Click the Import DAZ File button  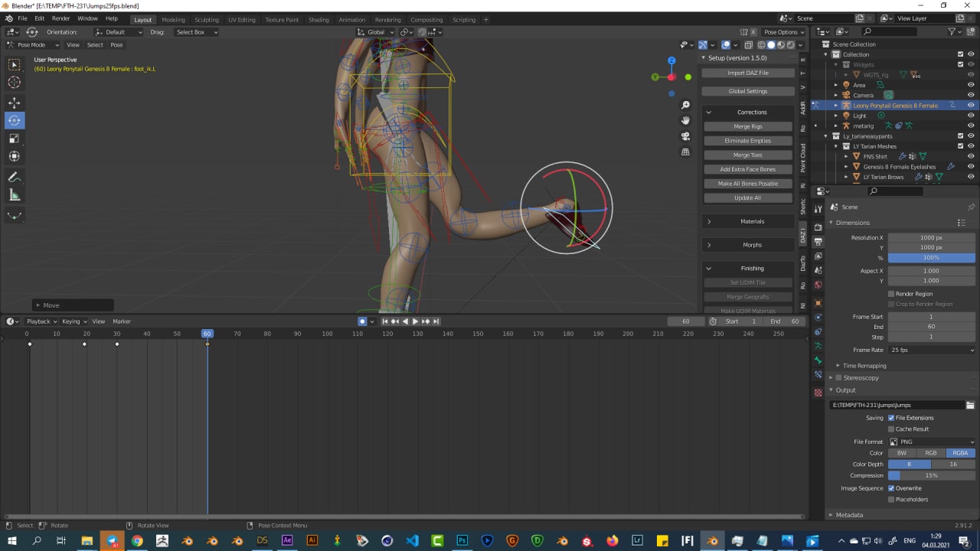747,73
